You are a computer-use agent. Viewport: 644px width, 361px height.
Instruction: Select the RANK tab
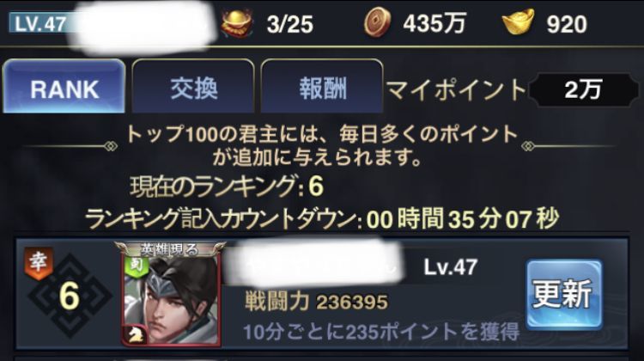click(x=64, y=86)
